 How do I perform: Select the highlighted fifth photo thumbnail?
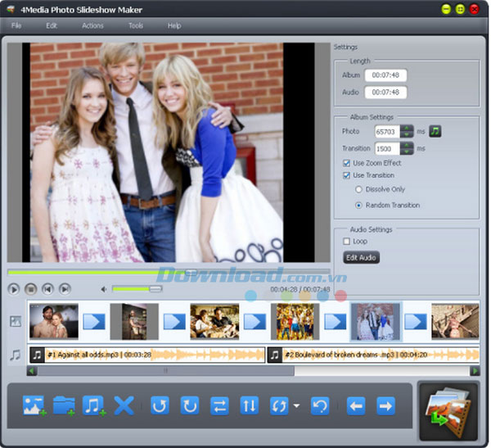coord(376,321)
